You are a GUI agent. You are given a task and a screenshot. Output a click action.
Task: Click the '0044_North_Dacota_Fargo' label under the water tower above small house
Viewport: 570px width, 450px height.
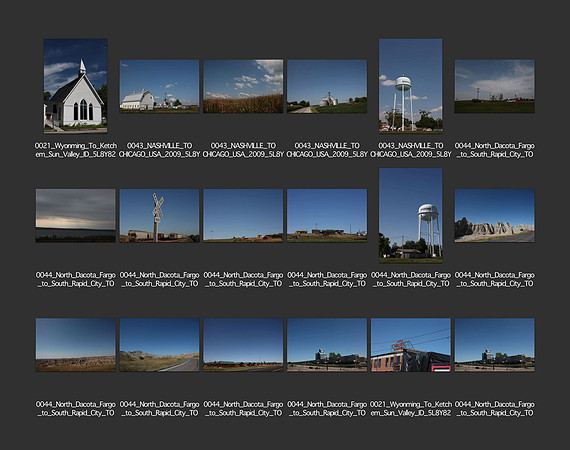coord(411,275)
